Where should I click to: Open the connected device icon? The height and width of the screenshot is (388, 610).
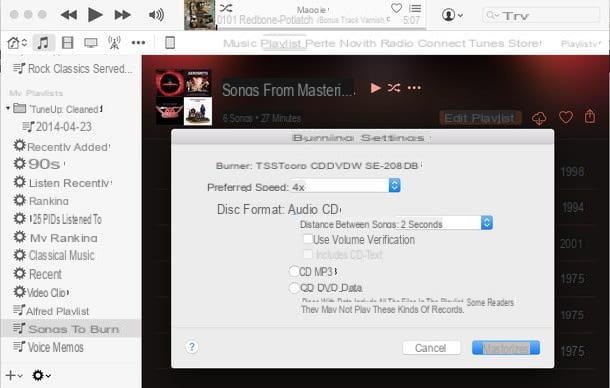(170, 43)
